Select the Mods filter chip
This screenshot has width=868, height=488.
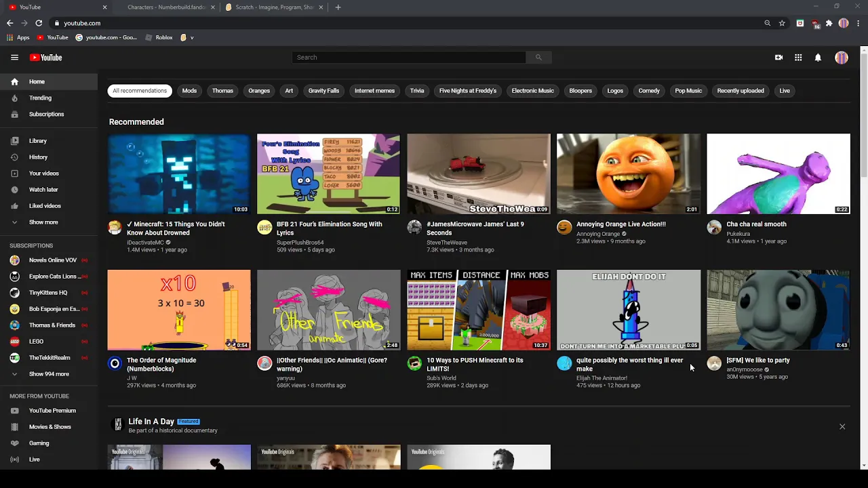[x=189, y=91]
